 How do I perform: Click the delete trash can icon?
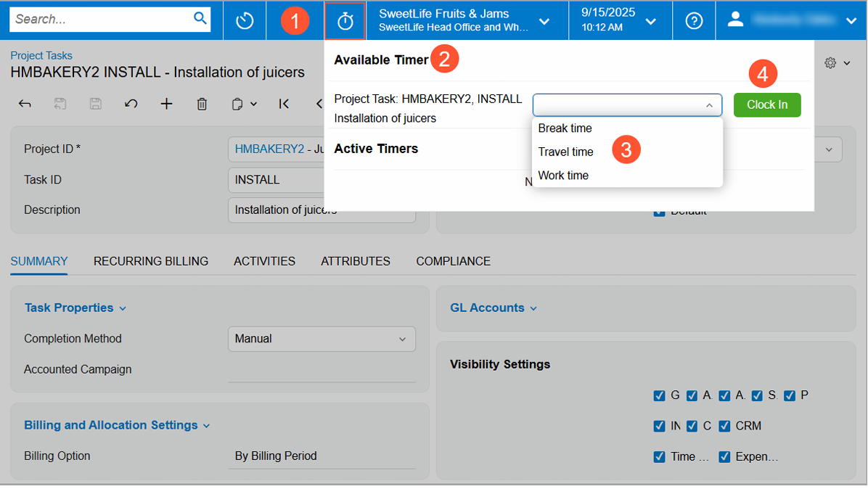click(202, 104)
